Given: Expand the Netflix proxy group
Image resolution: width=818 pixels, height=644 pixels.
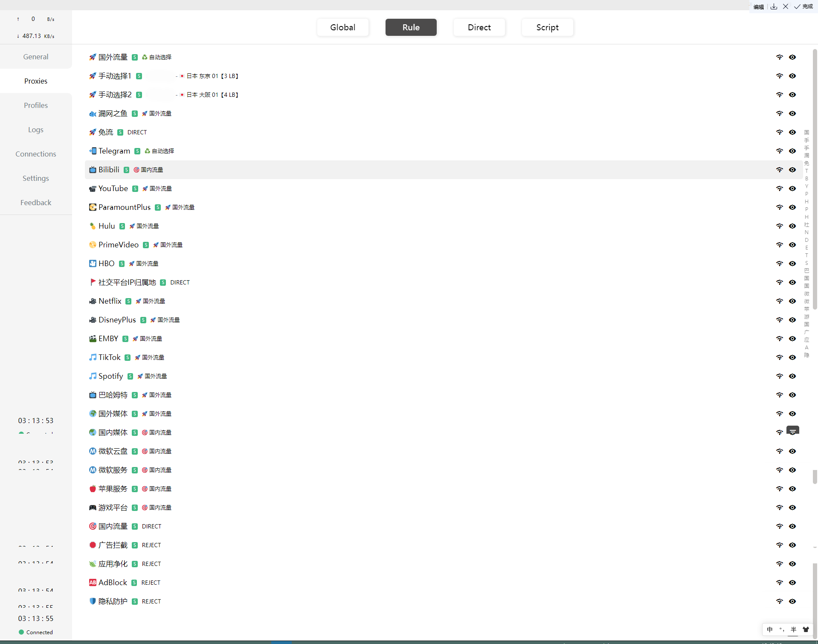Looking at the screenshot, I should tap(444, 301).
